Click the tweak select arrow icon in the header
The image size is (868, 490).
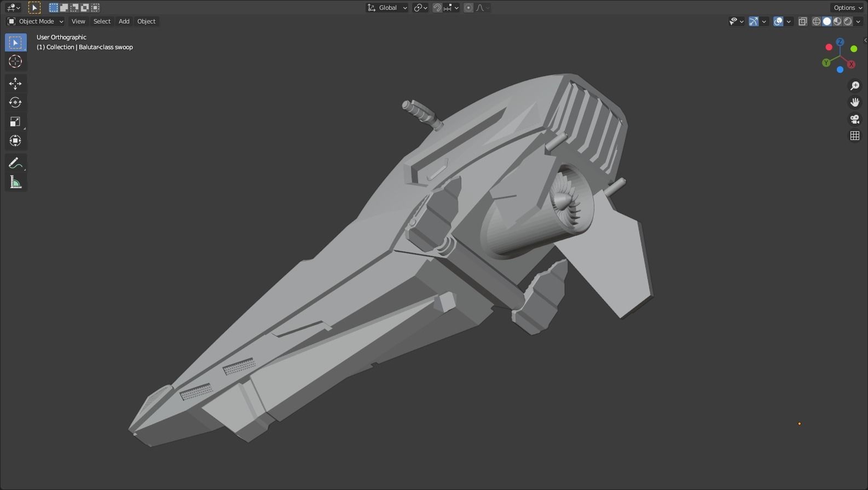34,8
